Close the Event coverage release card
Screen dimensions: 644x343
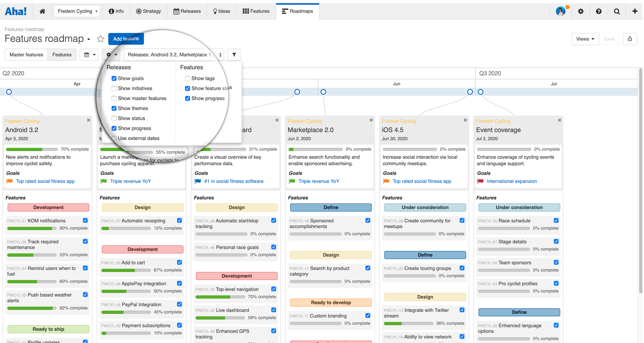tap(559, 120)
